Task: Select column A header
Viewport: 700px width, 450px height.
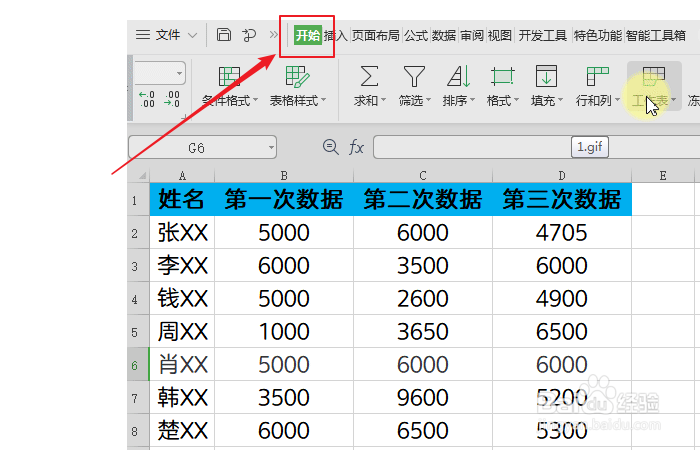Action: [x=182, y=176]
